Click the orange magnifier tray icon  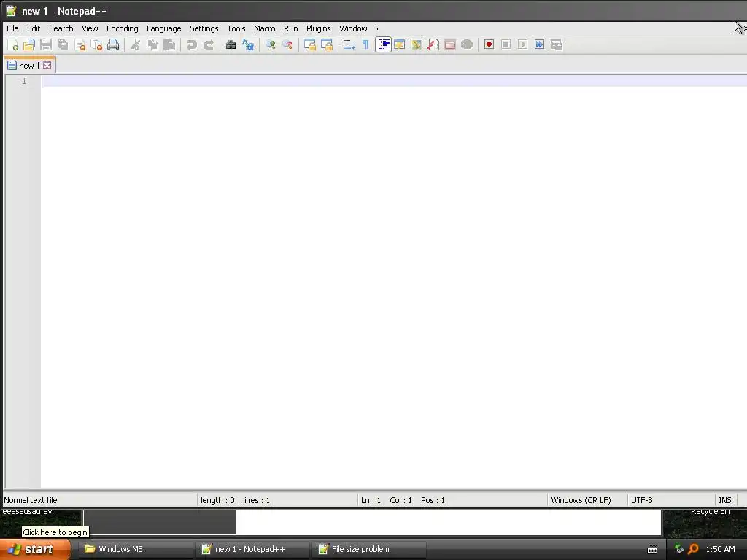pos(693,549)
